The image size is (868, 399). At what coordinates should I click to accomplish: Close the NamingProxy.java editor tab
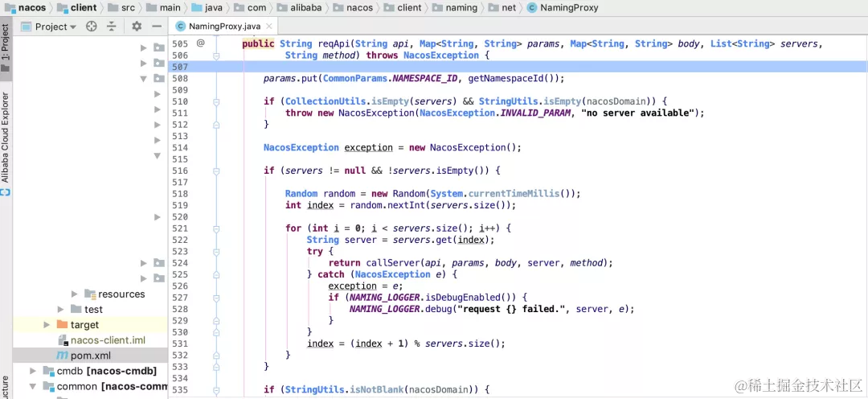click(x=268, y=26)
